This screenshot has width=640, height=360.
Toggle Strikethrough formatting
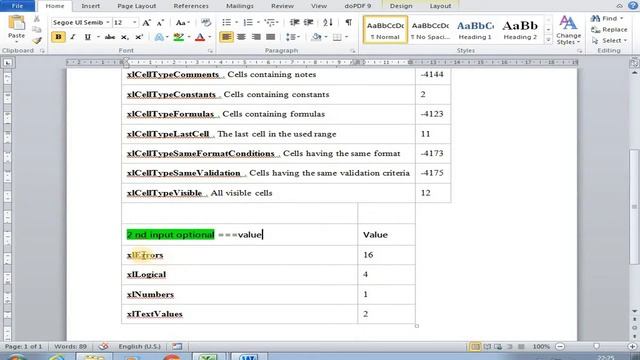[x=110, y=37]
